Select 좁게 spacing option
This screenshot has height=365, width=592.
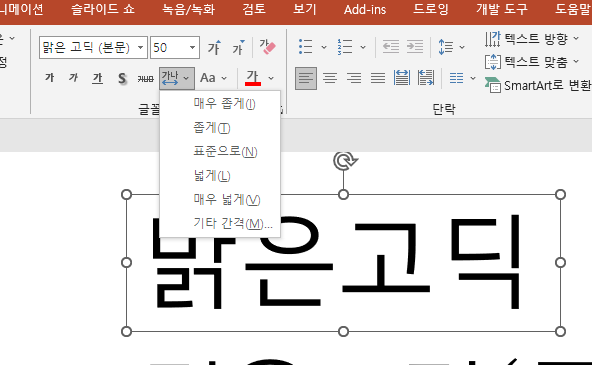coord(220,128)
